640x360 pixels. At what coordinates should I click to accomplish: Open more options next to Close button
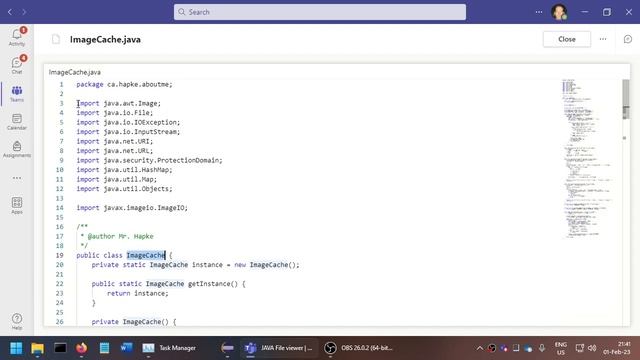(603, 39)
